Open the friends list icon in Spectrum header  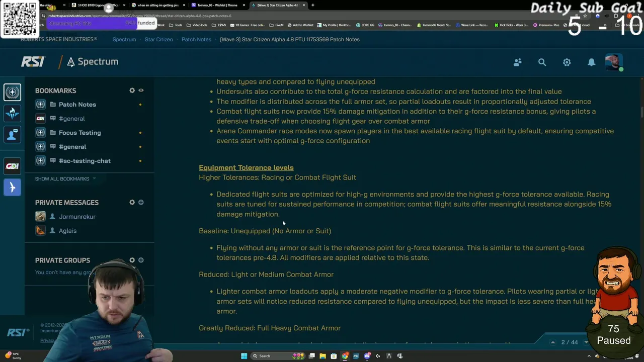517,62
